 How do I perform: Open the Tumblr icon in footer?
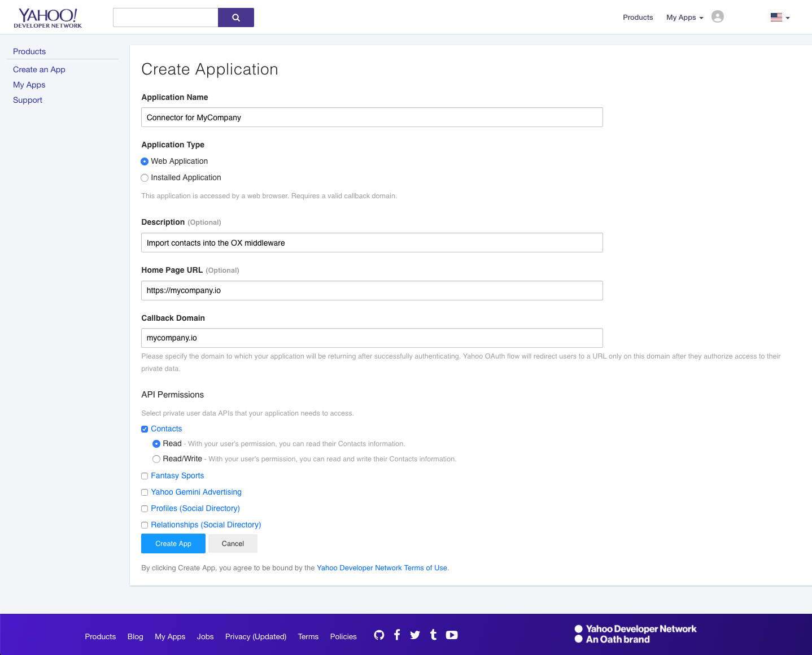[433, 635]
